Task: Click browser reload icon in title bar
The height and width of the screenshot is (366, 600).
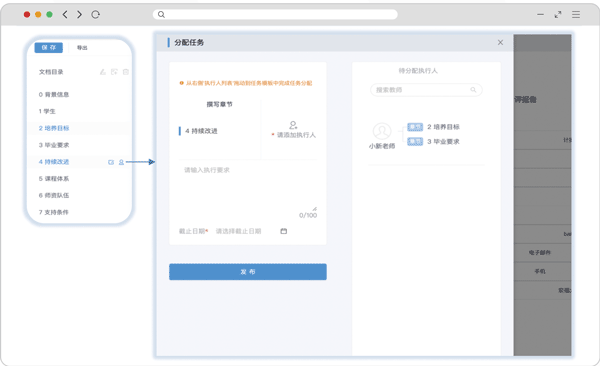Action: click(x=95, y=15)
